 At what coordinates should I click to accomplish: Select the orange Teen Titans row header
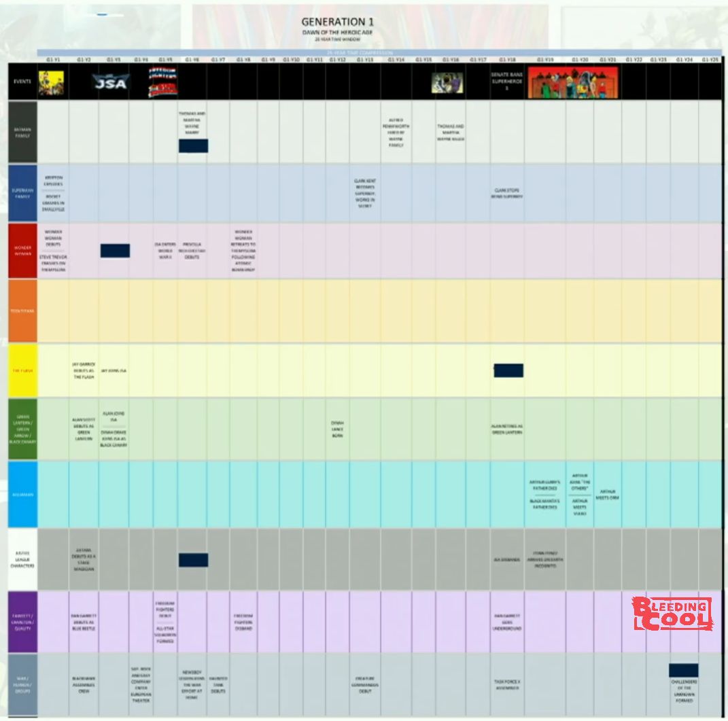pos(22,311)
